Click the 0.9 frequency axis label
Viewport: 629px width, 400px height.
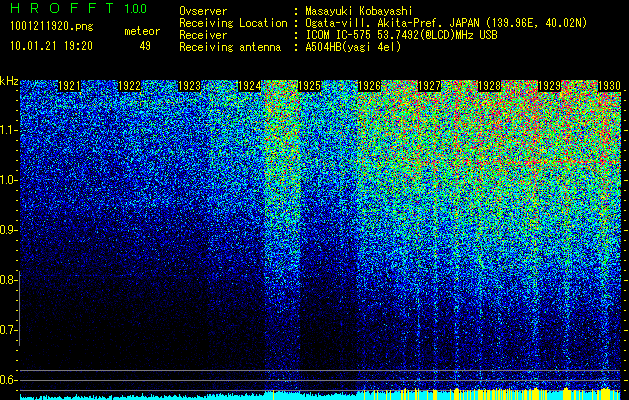click(x=8, y=230)
